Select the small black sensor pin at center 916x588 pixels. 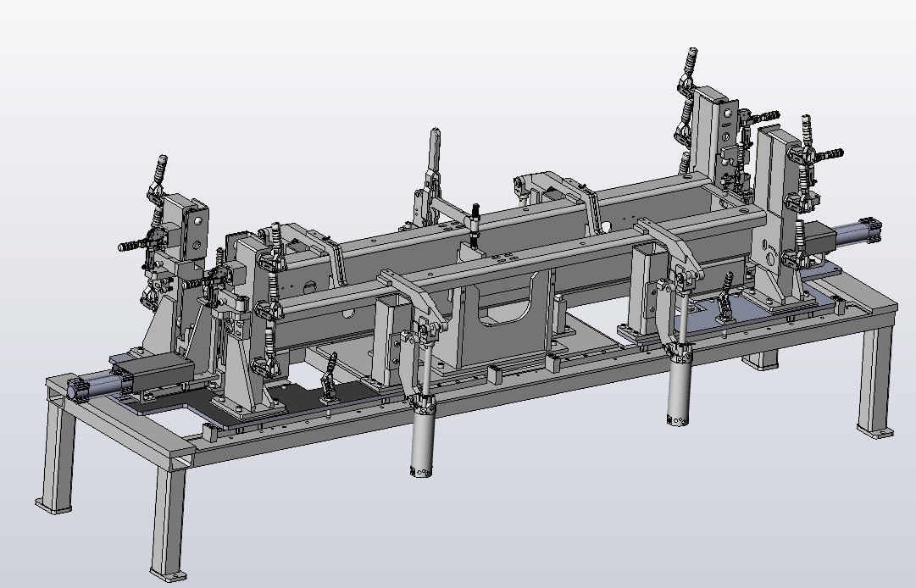tap(475, 225)
